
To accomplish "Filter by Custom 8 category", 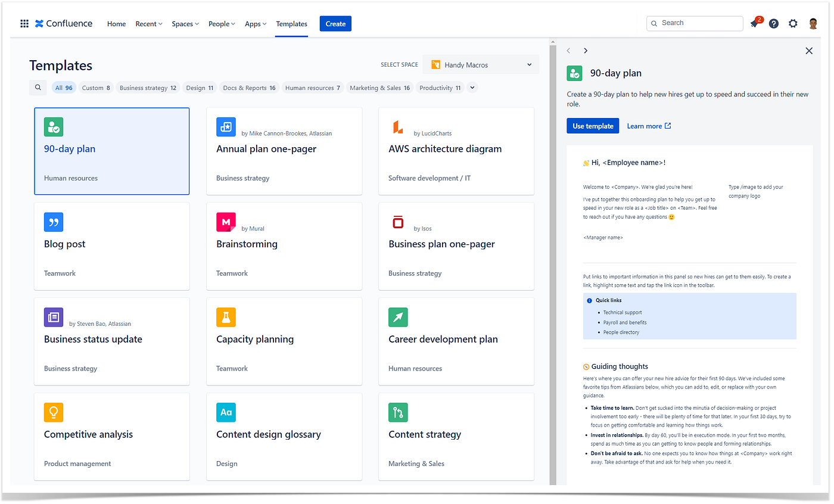I will [x=96, y=88].
